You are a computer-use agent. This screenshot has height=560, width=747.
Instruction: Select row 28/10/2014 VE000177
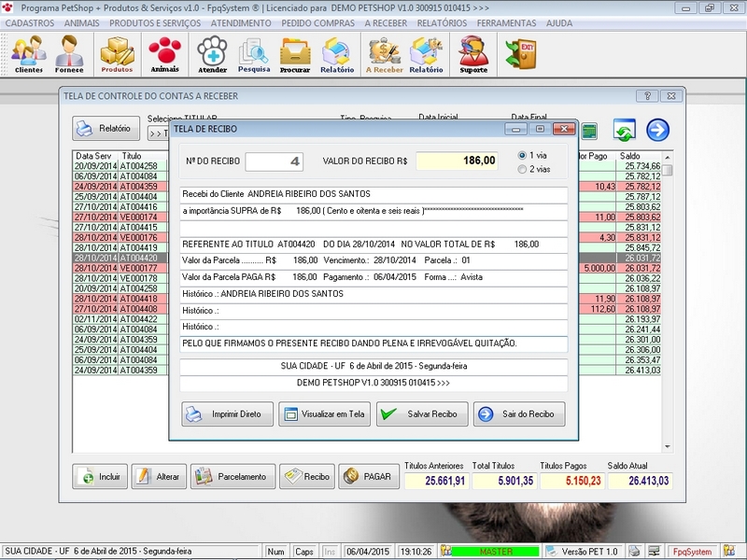tap(120, 268)
